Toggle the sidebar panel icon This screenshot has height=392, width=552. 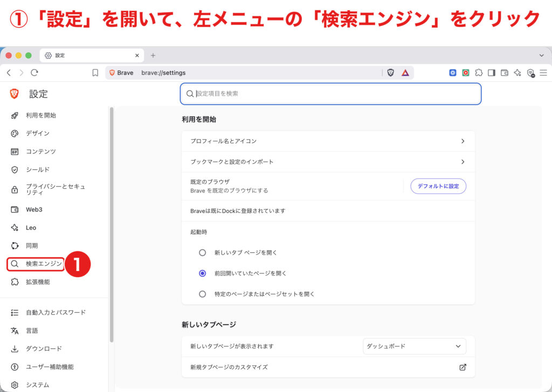tap(492, 73)
